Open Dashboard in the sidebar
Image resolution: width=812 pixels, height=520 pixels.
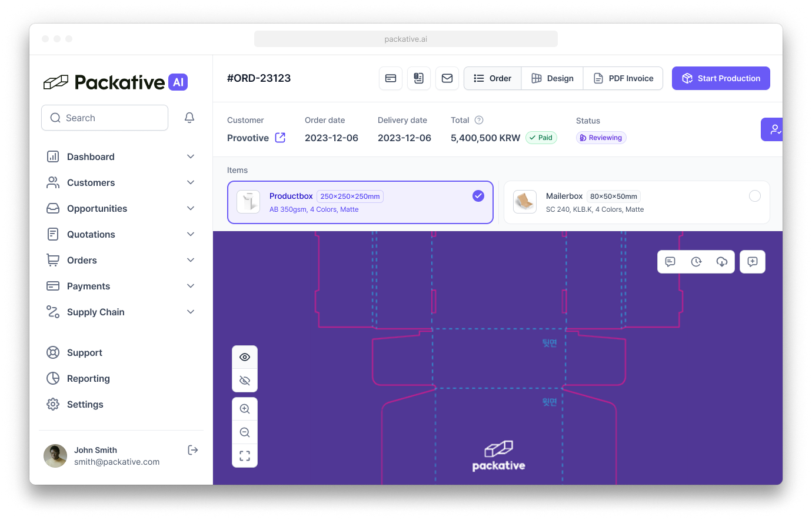(x=121, y=156)
